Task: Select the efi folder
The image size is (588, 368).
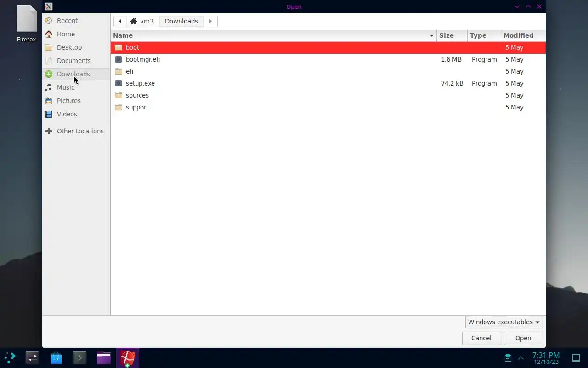Action: pyautogui.click(x=328, y=71)
